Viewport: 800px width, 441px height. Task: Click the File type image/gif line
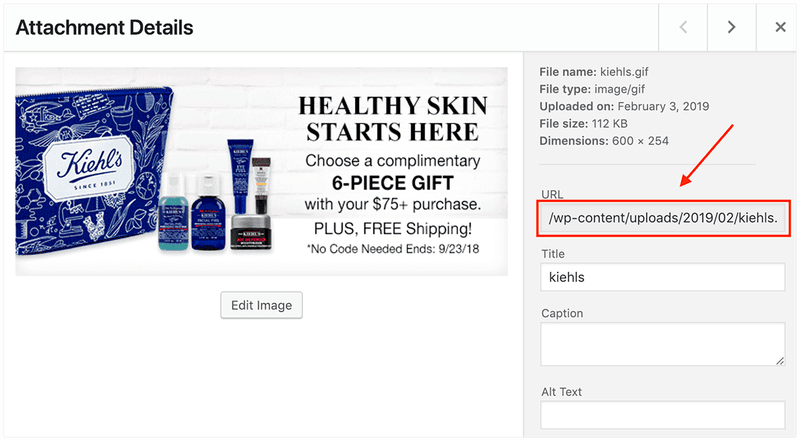(x=592, y=89)
